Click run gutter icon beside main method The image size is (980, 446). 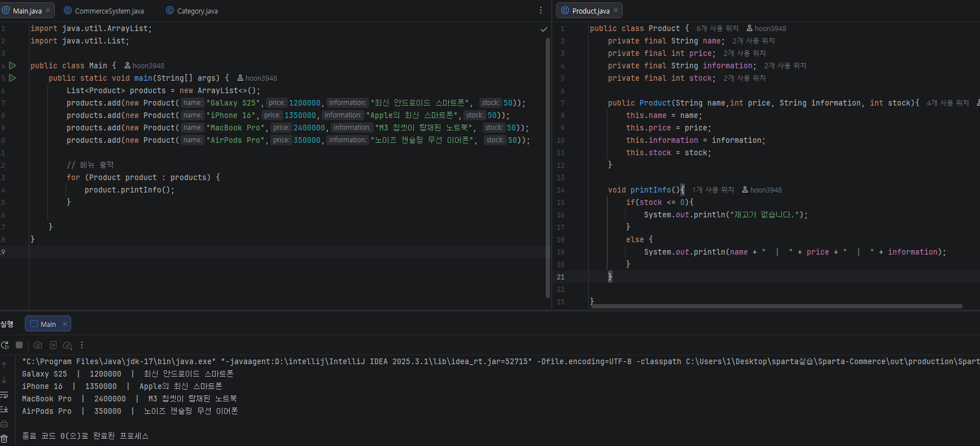12,78
